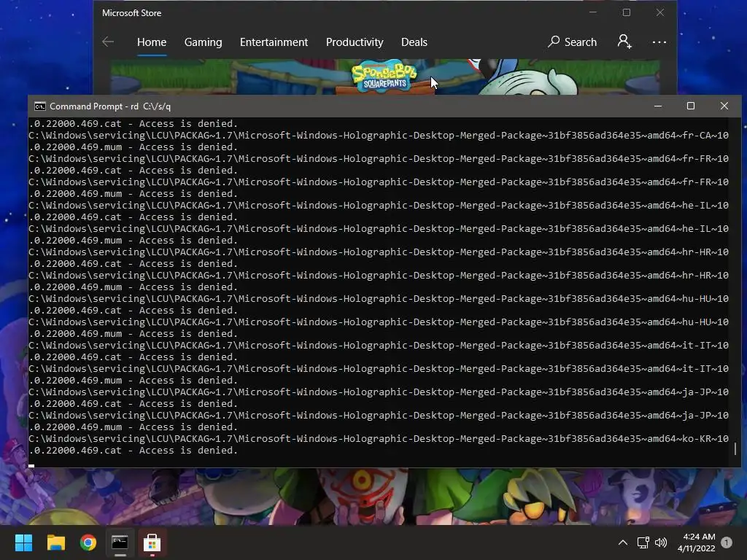The image size is (747, 560).
Task: Maximize the Command Prompt window
Action: click(x=691, y=106)
